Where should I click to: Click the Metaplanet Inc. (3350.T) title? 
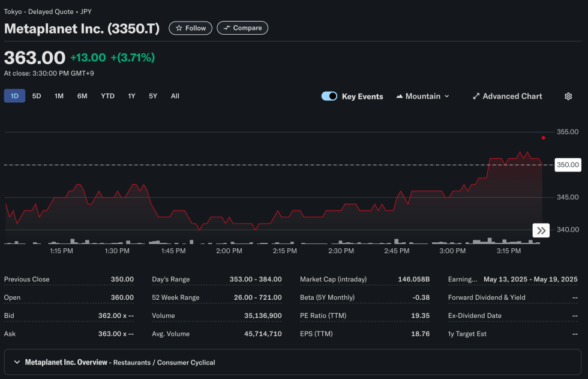click(82, 28)
